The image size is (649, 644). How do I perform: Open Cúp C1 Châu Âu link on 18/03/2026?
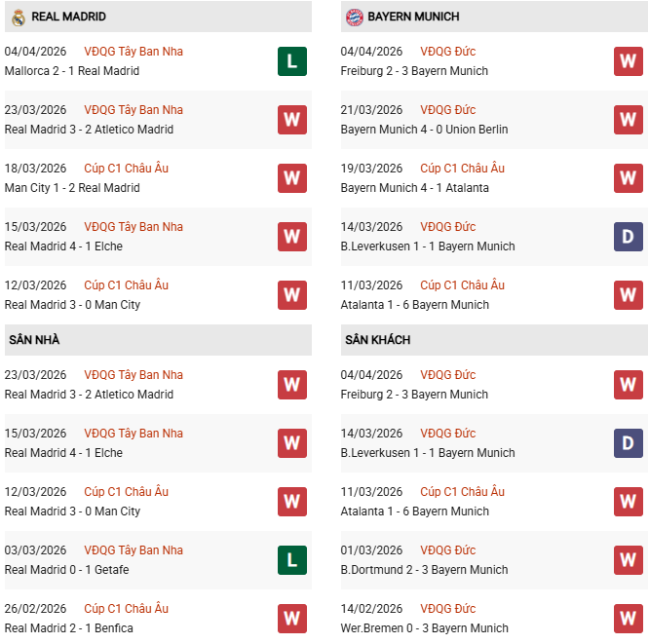[x=126, y=169]
